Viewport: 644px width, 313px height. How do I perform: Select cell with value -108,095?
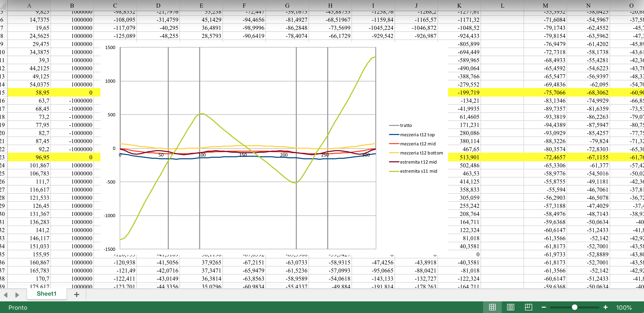tap(115, 19)
